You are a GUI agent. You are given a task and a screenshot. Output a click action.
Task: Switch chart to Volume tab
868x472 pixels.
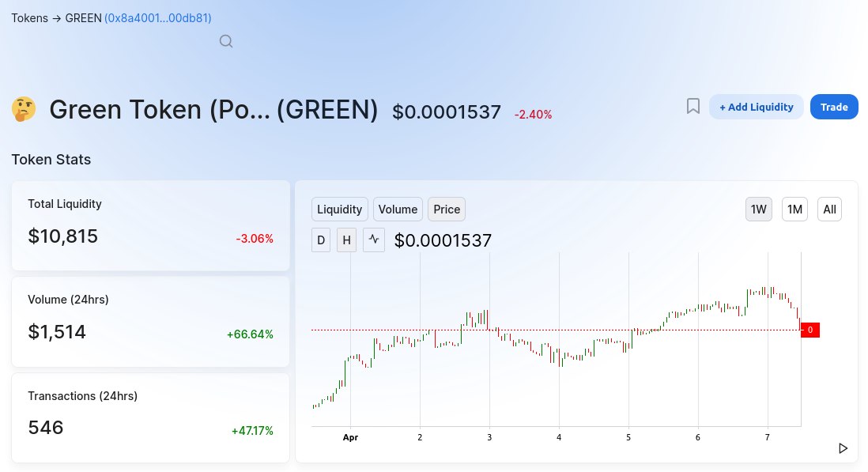[398, 210]
